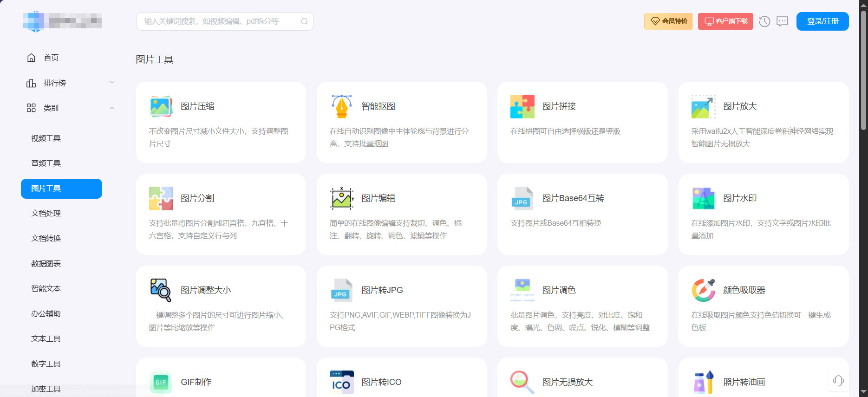868x397 pixels.
Task: Click the 图片转JPG file icon
Action: click(342, 290)
